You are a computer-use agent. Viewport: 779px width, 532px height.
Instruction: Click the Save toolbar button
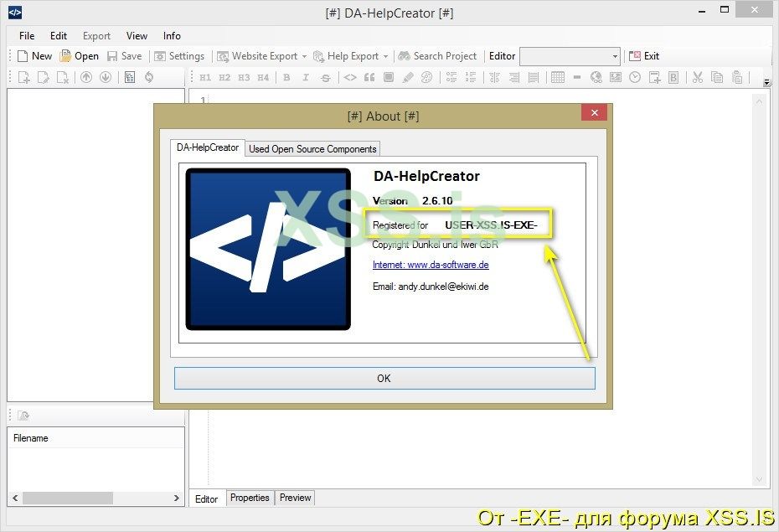click(x=125, y=56)
